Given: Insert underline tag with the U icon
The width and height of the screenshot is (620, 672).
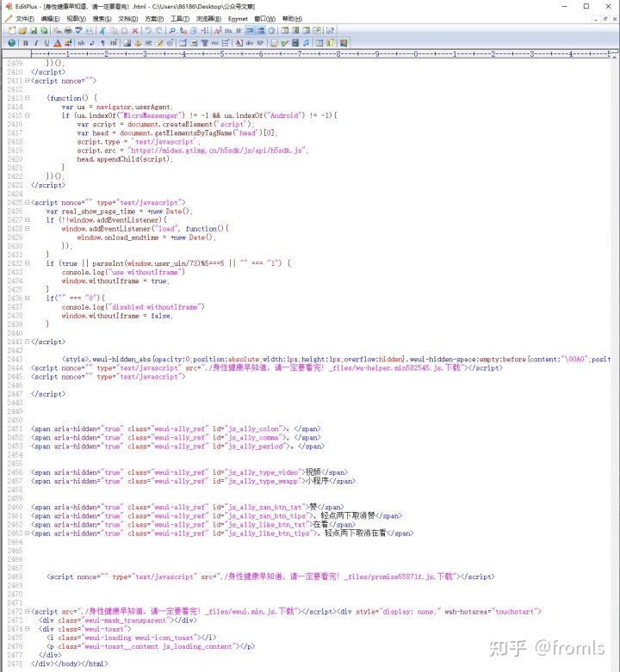Looking at the screenshot, I should coord(46,43).
